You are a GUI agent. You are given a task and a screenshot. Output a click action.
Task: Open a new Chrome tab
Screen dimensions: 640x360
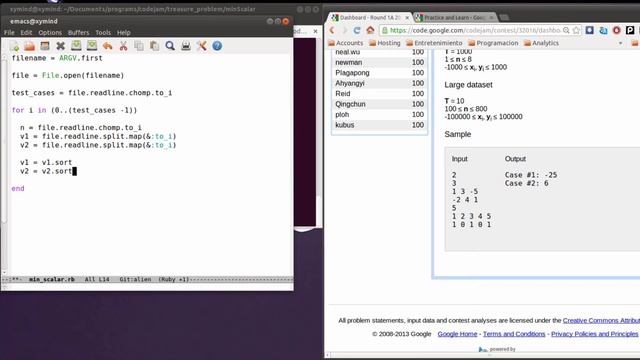pos(504,18)
